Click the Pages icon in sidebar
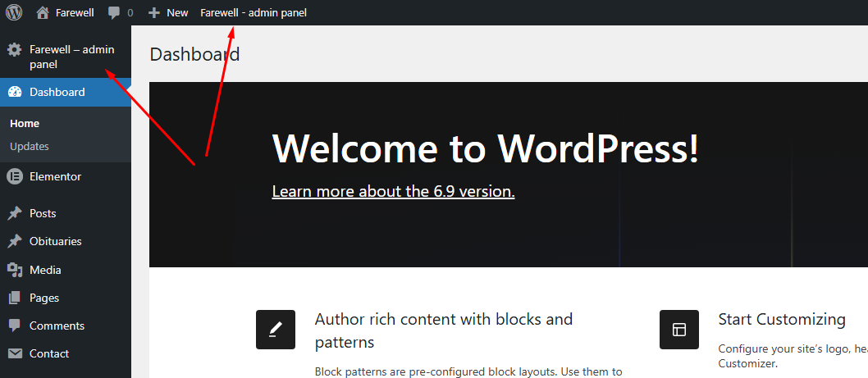 coord(14,298)
